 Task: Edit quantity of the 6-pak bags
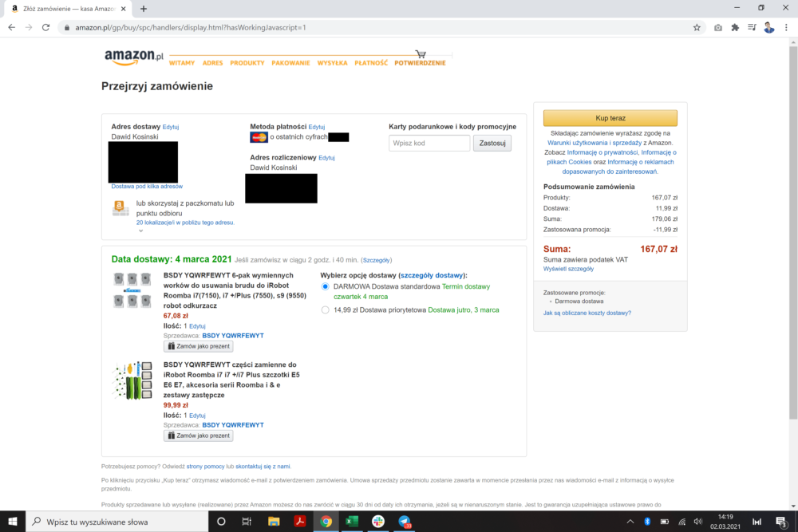[x=197, y=326]
